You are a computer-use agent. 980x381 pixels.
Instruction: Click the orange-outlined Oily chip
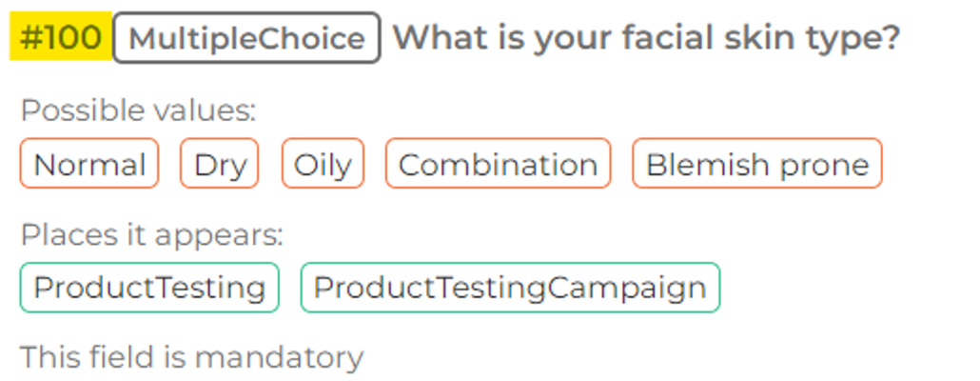323,164
